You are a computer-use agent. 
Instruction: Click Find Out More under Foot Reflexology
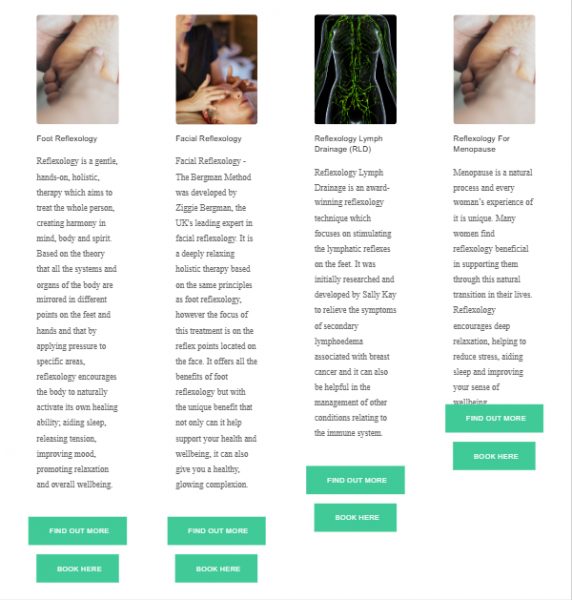point(78,531)
